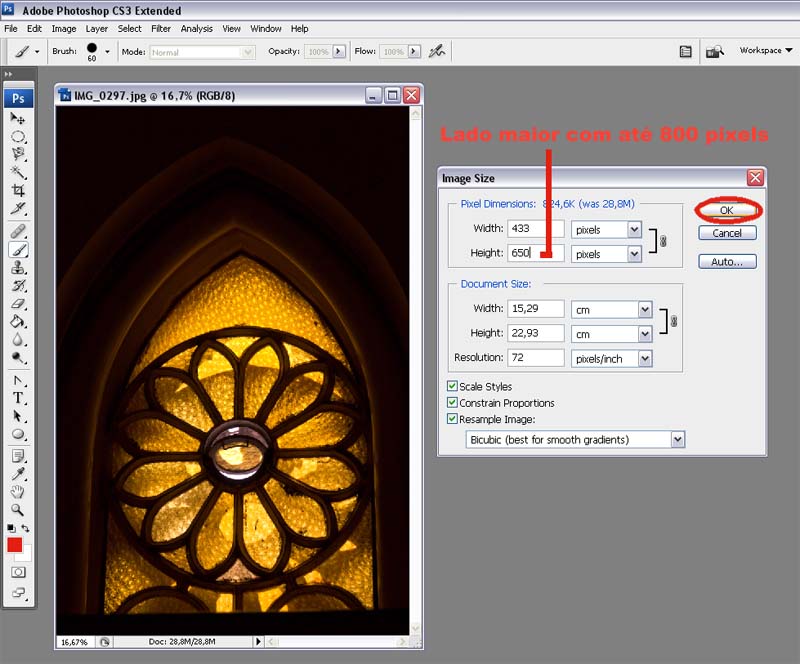Select the Move tool
Viewport: 800px width, 664px height.
click(x=18, y=119)
